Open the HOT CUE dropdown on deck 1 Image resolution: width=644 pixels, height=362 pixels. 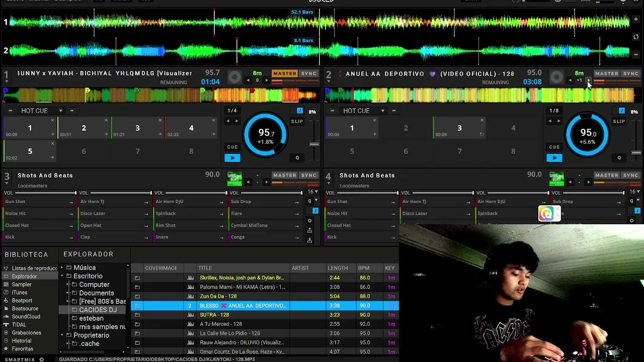coord(42,111)
